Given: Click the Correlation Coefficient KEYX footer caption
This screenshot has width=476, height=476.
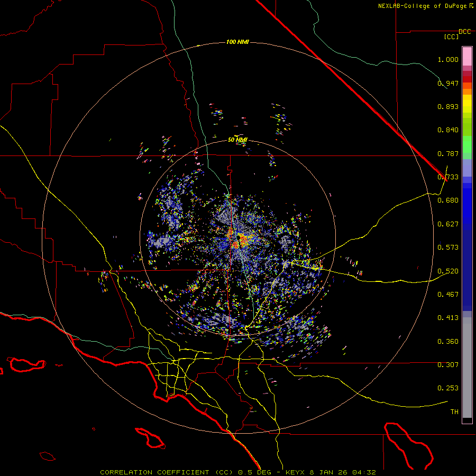Looking at the screenshot, I should [x=238, y=472].
